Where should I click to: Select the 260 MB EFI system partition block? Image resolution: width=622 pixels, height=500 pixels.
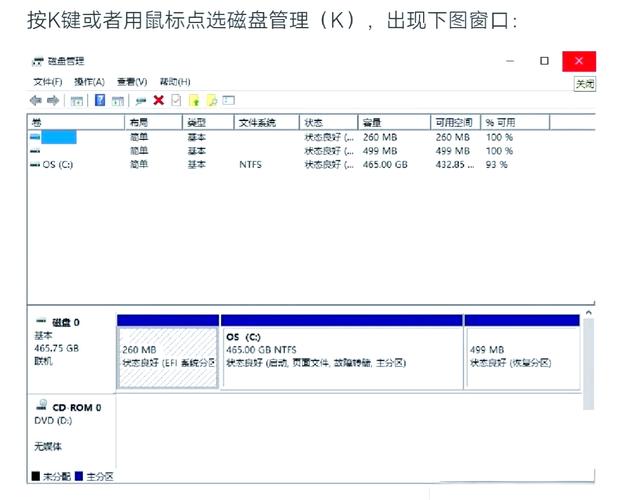168,352
